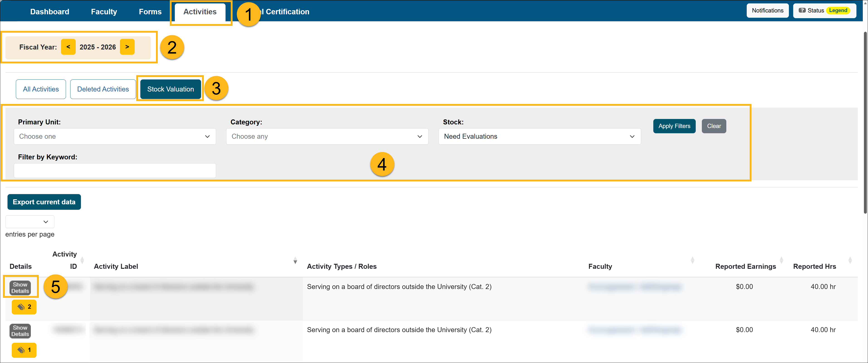The image size is (868, 363).
Task: Apply the current filters
Action: (674, 126)
